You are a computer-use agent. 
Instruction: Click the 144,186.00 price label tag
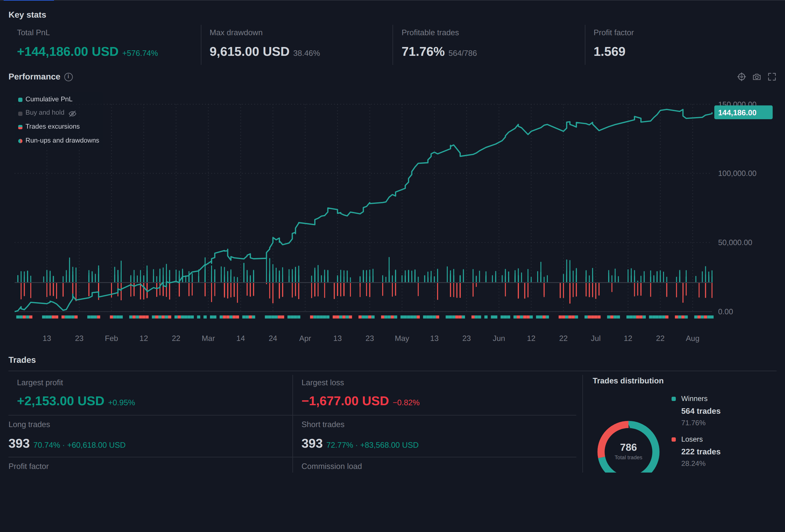click(x=743, y=113)
